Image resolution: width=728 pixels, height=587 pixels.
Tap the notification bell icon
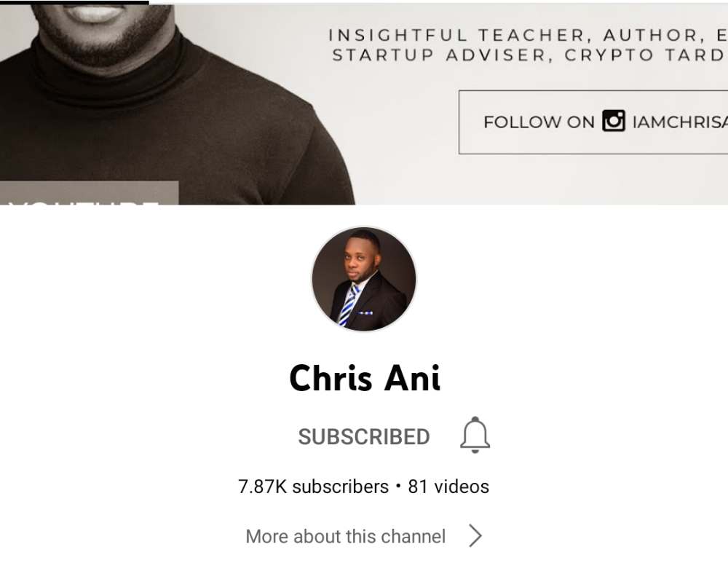point(475,435)
